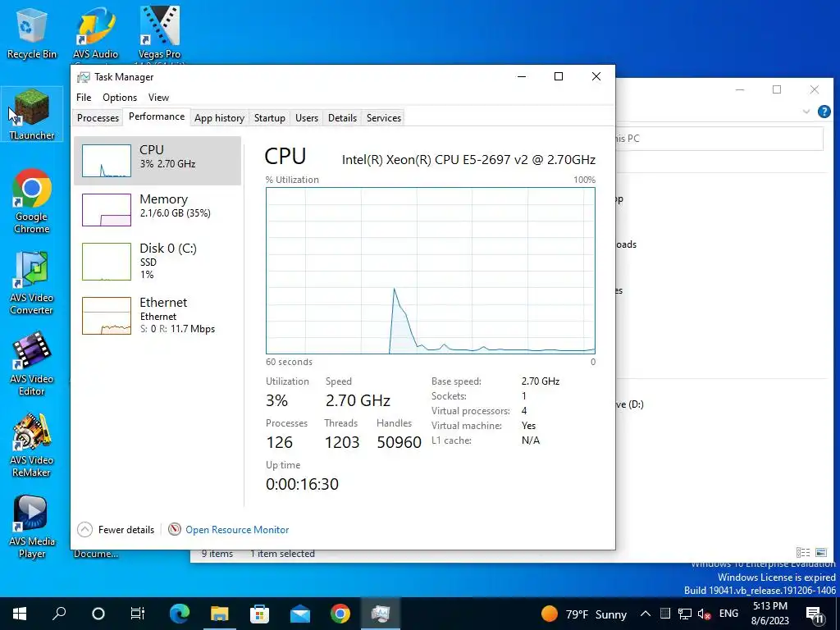Click the 5:13 PM clock
The width and height of the screenshot is (840, 630).
click(x=769, y=606)
